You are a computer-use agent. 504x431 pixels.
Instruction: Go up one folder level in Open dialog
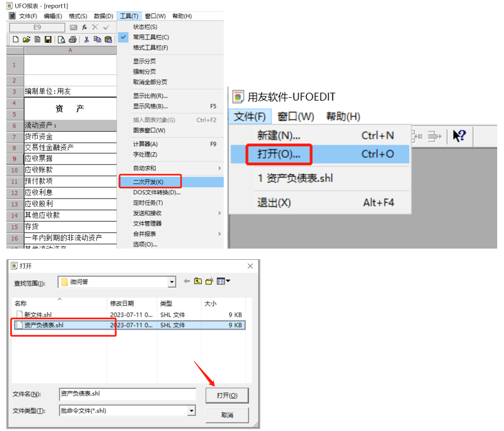point(198,281)
